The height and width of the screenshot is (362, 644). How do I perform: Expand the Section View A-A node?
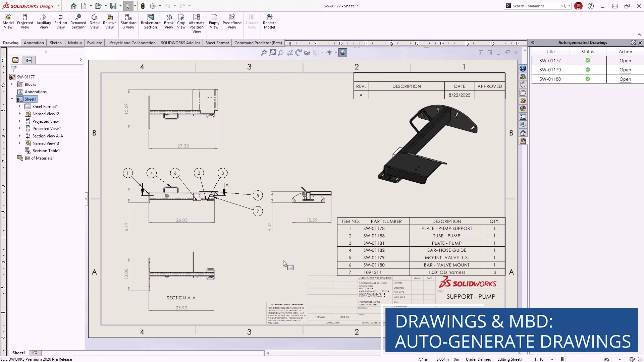click(x=20, y=136)
